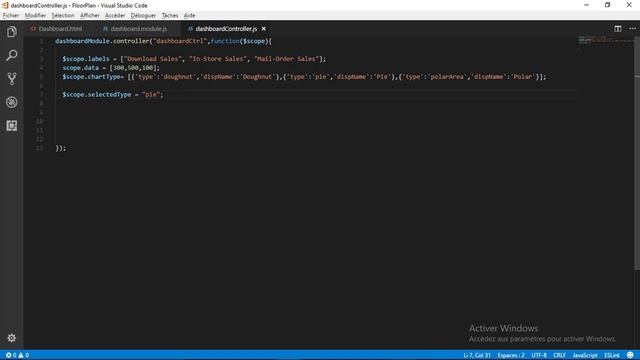Screen dimensions: 640x360
Task: Click the feedback smiley in status bar
Action: click(x=630, y=355)
